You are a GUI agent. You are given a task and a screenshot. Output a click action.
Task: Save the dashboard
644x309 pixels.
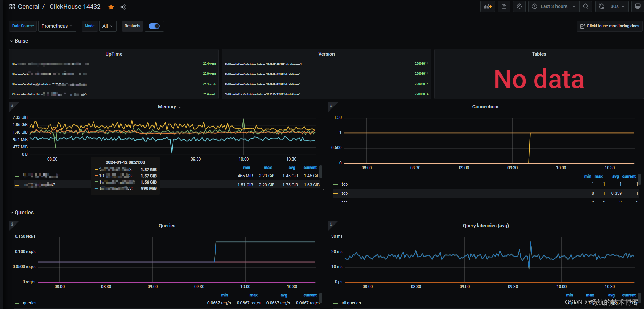pyautogui.click(x=504, y=6)
